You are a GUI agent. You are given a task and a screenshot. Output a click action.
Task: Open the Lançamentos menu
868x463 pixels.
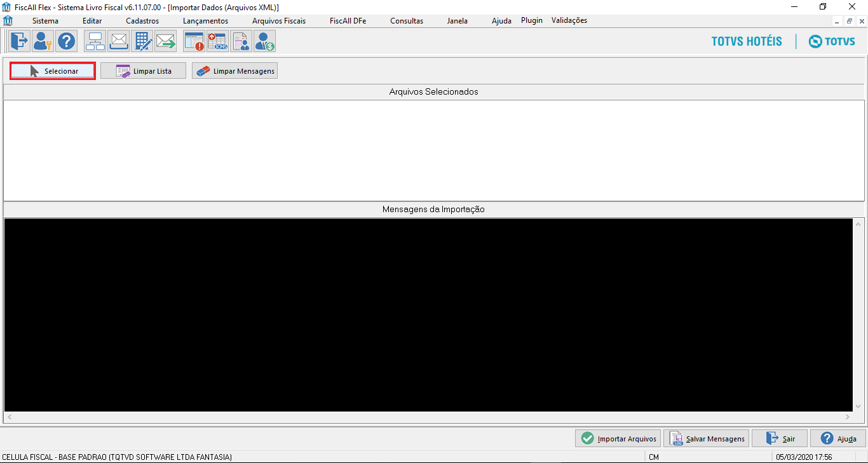click(205, 20)
